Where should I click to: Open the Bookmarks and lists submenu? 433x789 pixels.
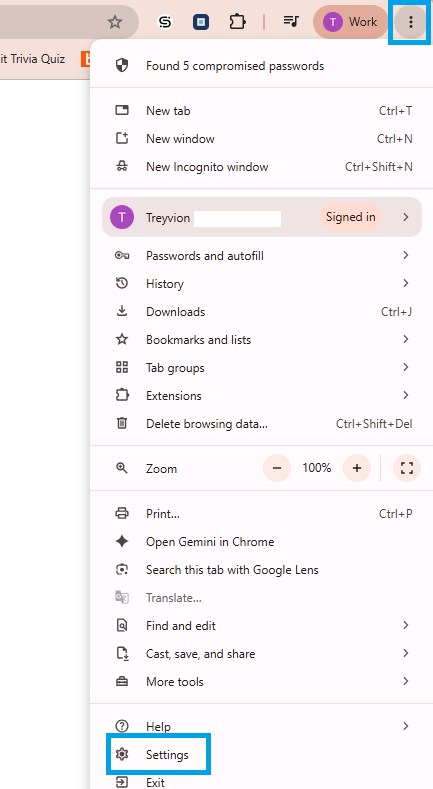(x=262, y=340)
